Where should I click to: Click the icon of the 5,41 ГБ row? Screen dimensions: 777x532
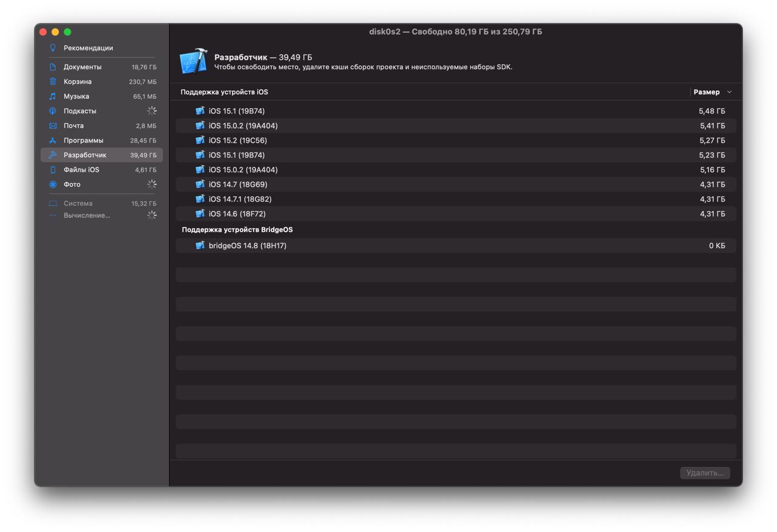coord(200,126)
